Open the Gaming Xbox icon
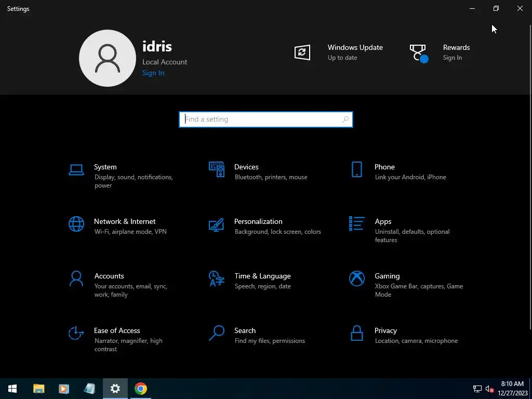 pos(356,278)
